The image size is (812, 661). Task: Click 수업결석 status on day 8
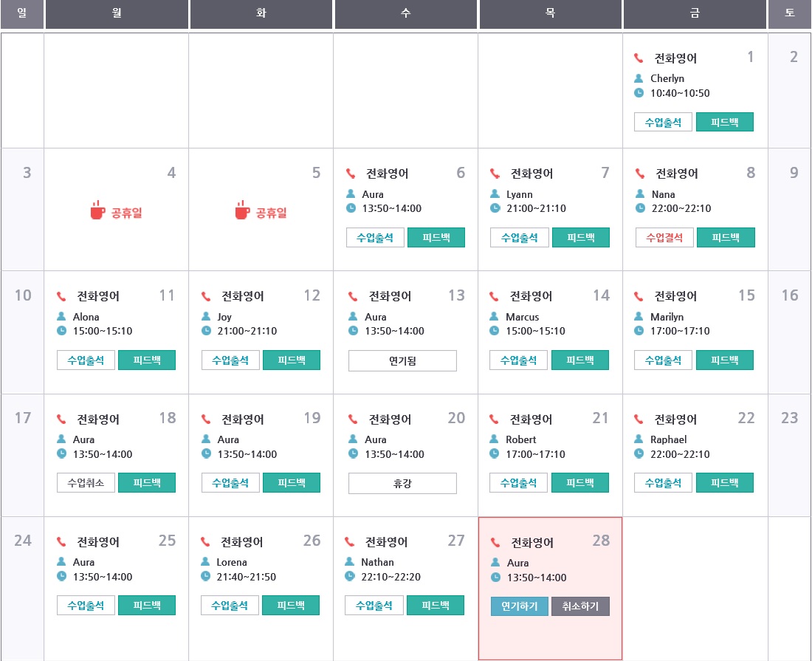pyautogui.click(x=664, y=238)
